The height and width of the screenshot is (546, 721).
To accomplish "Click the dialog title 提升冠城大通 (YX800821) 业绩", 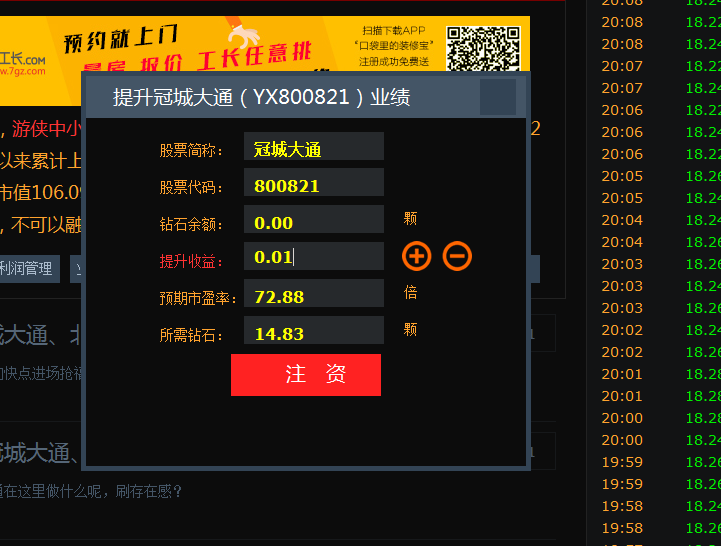I will coord(261,98).
